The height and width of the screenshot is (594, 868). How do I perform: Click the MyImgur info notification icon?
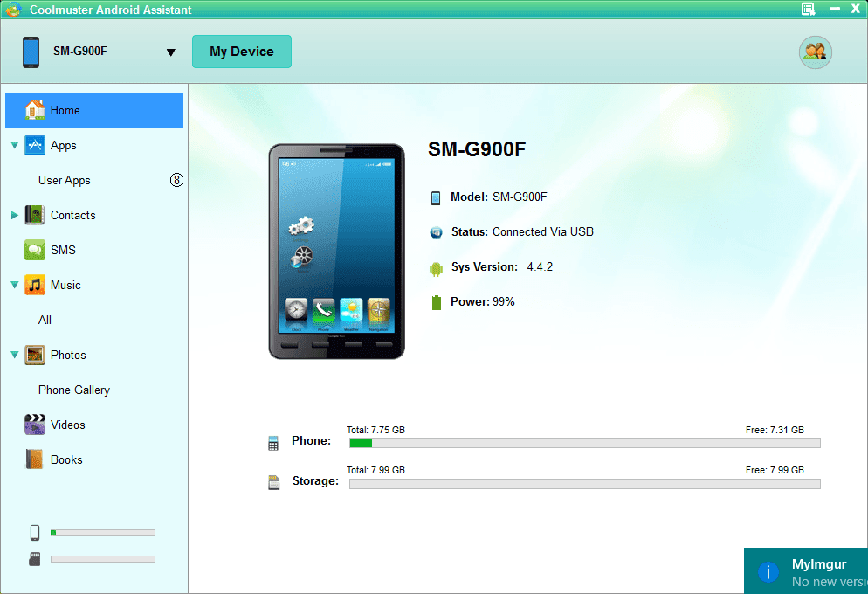click(768, 572)
